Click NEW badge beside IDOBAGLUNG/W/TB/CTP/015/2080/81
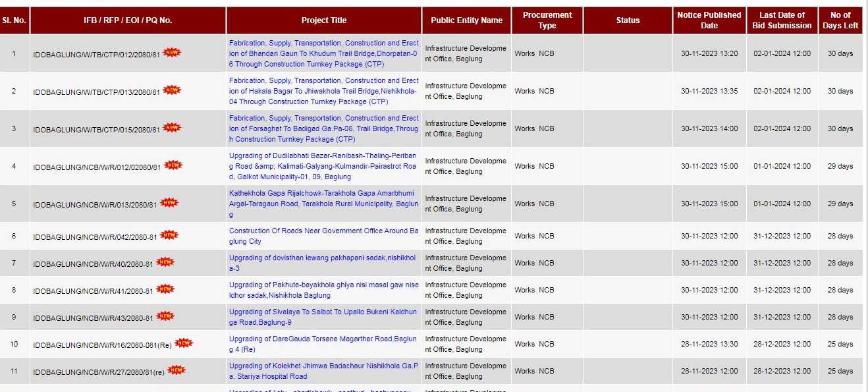 172,127
